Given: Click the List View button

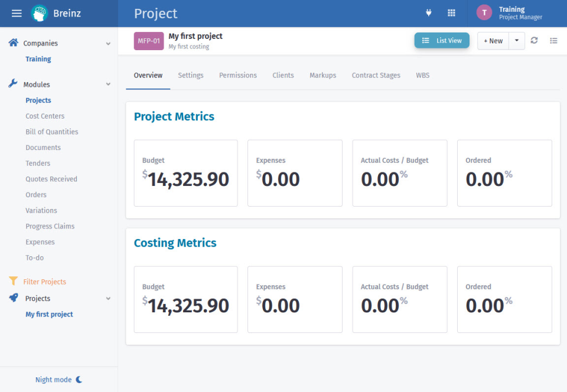Looking at the screenshot, I should pos(442,40).
